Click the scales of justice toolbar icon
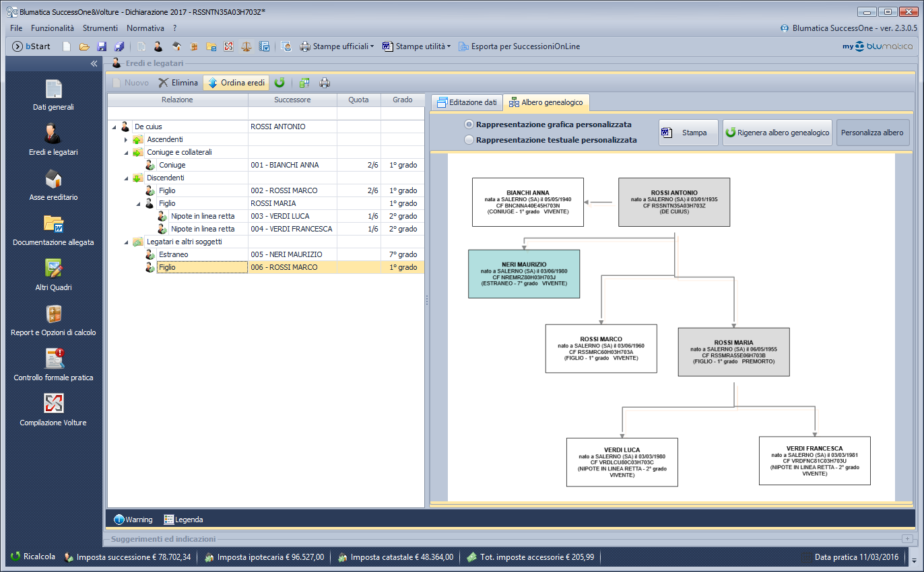The width and height of the screenshot is (924, 572). point(246,46)
